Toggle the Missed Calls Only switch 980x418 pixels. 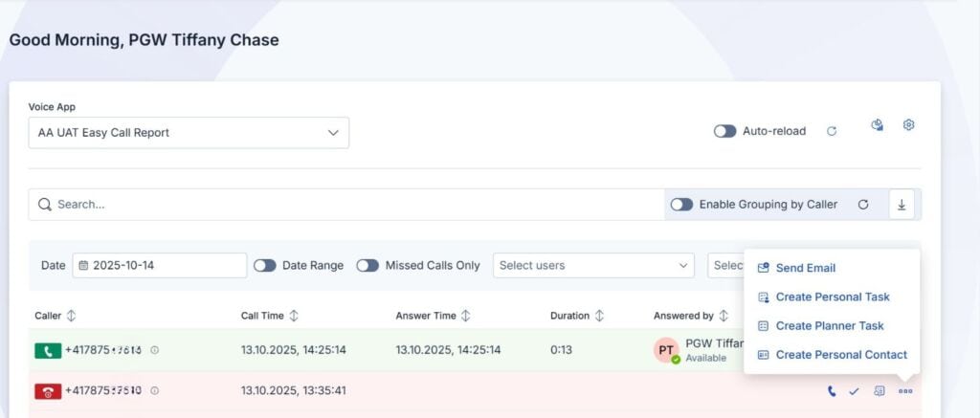pos(367,266)
